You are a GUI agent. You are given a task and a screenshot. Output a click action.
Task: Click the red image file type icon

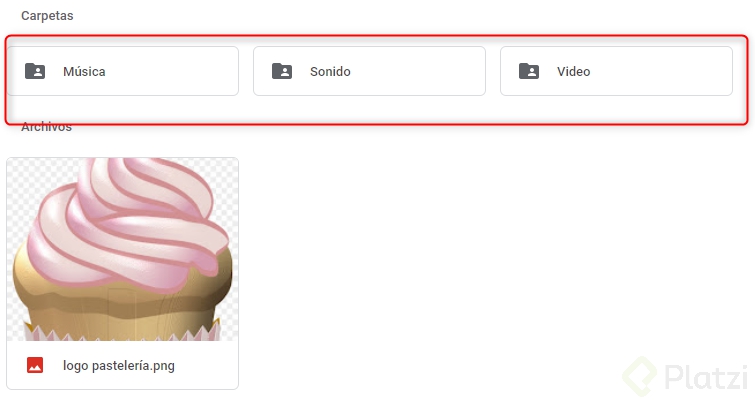pyautogui.click(x=35, y=365)
